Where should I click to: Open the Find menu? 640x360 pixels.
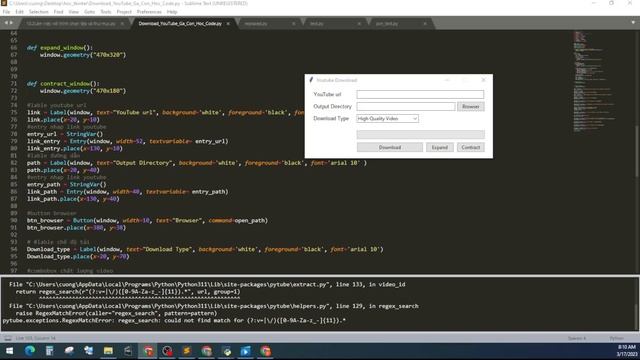[58, 12]
